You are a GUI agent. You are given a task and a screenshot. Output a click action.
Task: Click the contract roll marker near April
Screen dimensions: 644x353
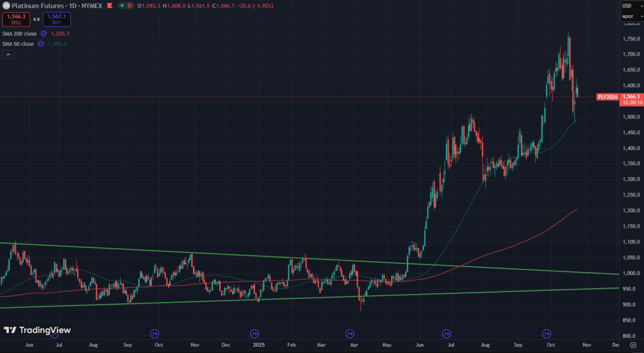click(x=350, y=334)
